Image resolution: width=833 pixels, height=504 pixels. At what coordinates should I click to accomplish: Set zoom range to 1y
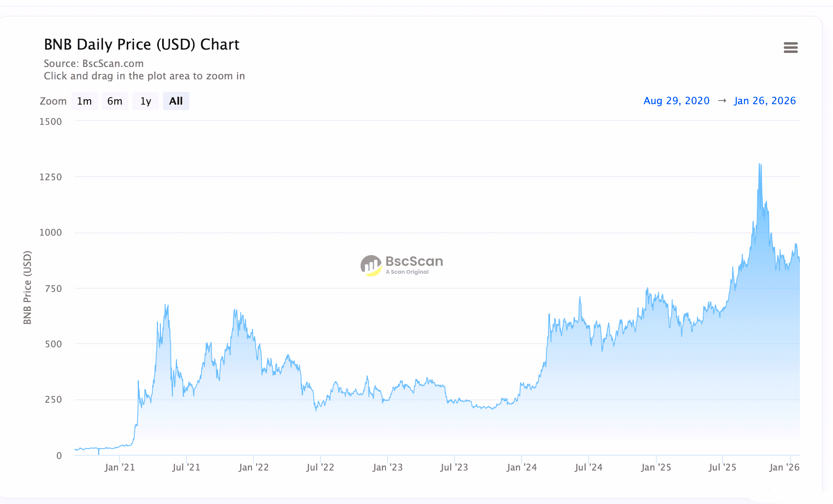[x=146, y=101]
